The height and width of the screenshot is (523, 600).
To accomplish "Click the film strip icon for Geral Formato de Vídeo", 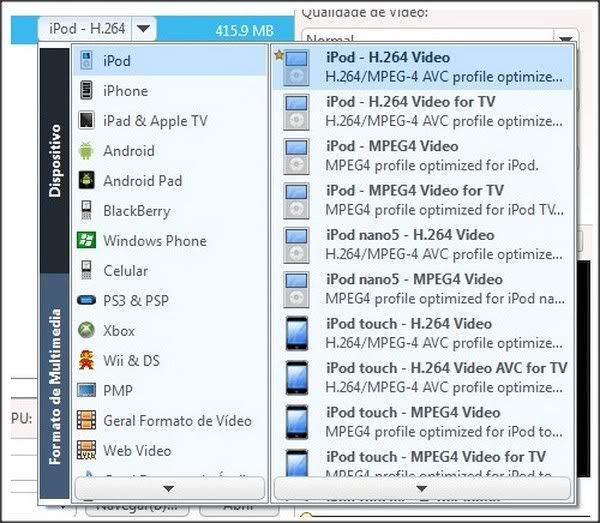I will [x=86, y=420].
